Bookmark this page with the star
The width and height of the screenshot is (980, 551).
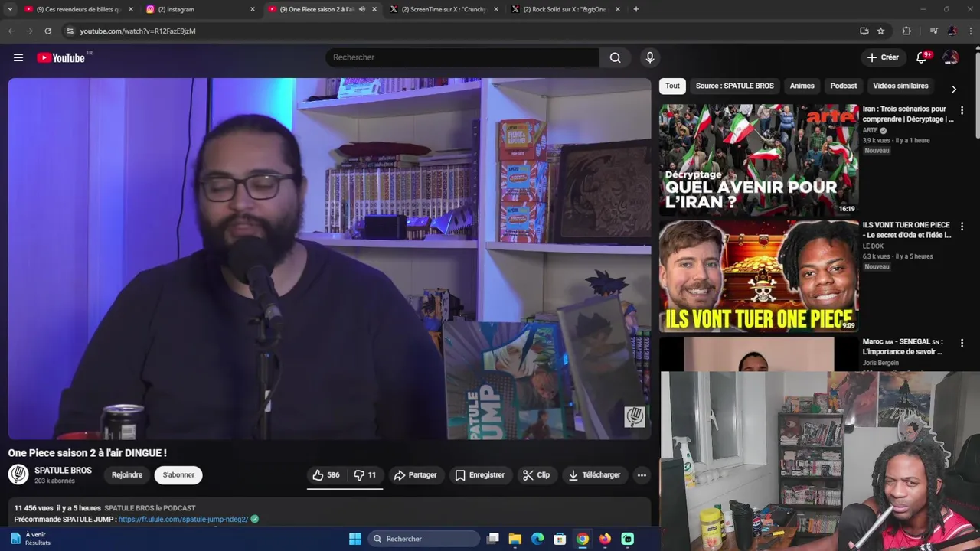880,31
